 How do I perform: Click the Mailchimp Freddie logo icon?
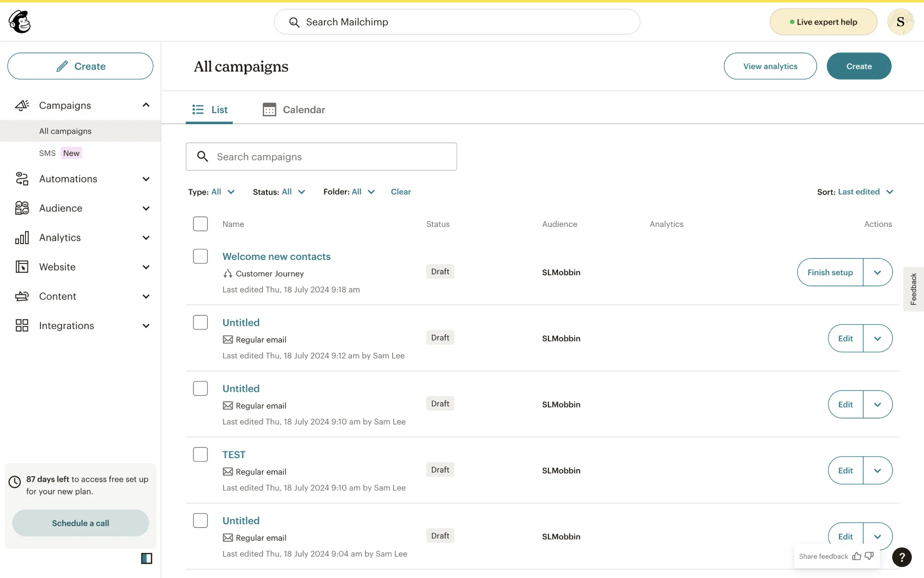(x=20, y=22)
